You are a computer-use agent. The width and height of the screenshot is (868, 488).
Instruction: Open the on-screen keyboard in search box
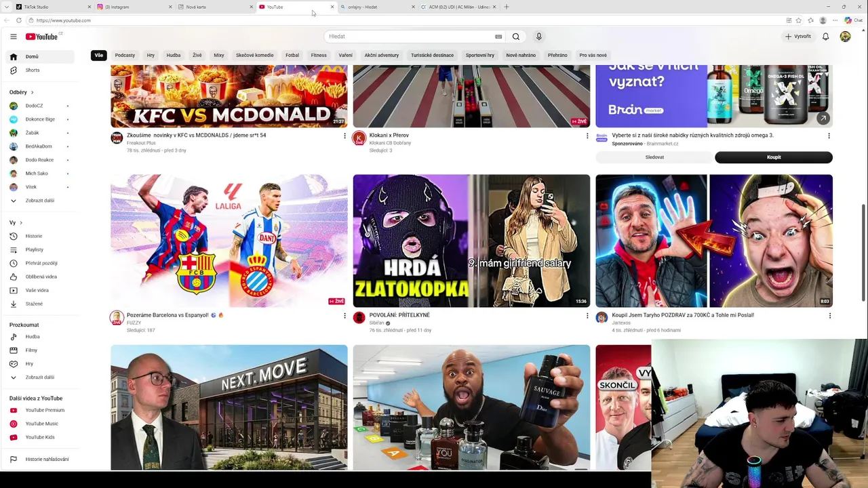[498, 37]
